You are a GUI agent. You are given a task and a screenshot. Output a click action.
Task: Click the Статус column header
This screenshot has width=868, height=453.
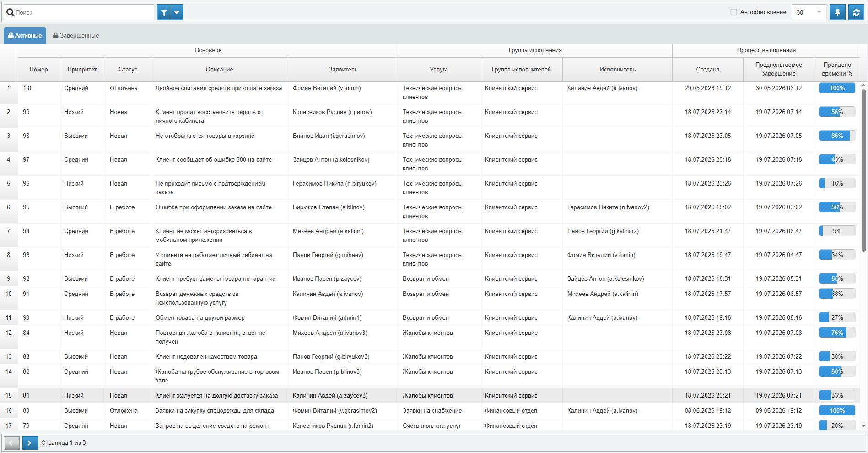point(128,70)
